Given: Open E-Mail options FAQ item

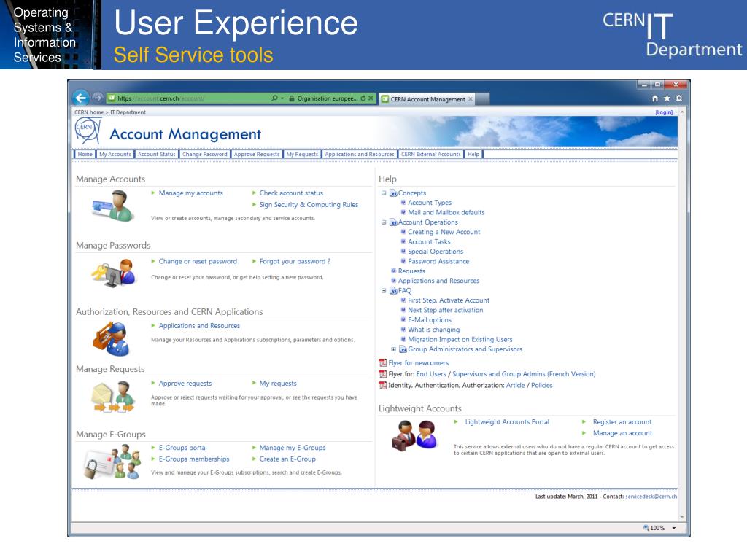Looking at the screenshot, I should 430,320.
